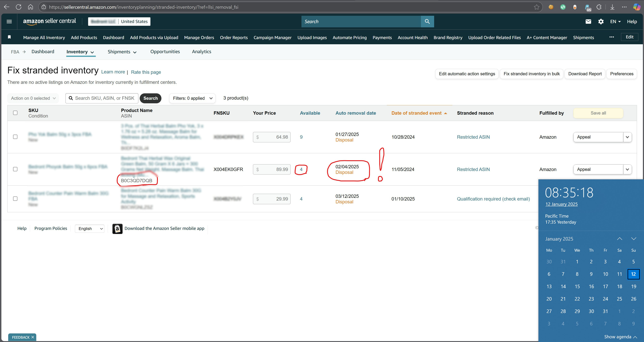Open the browser extensions puzzle icon
The image size is (644, 342).
[x=599, y=7]
